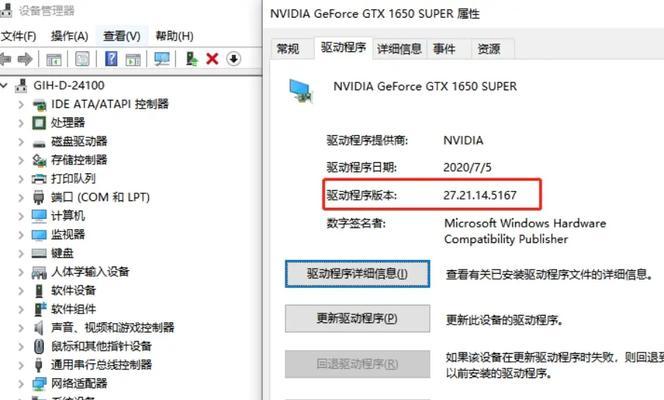Select the 软件组件 tree item label

pos(73,309)
